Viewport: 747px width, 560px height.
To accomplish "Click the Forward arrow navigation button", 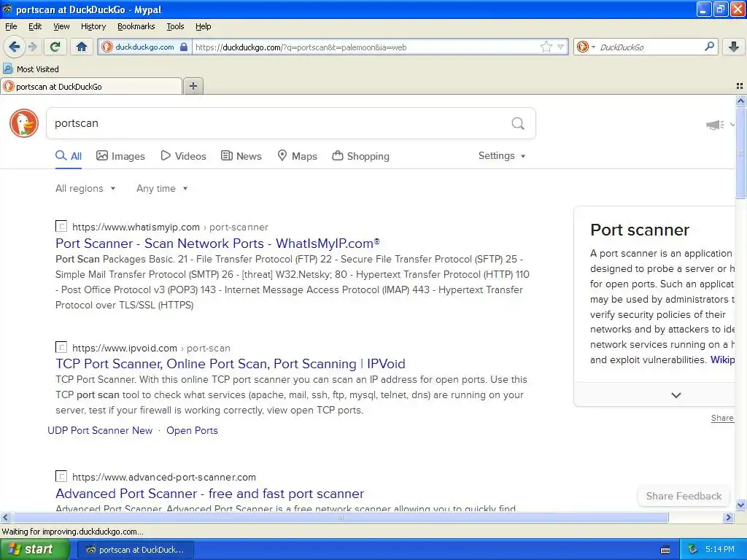I will 32,47.
